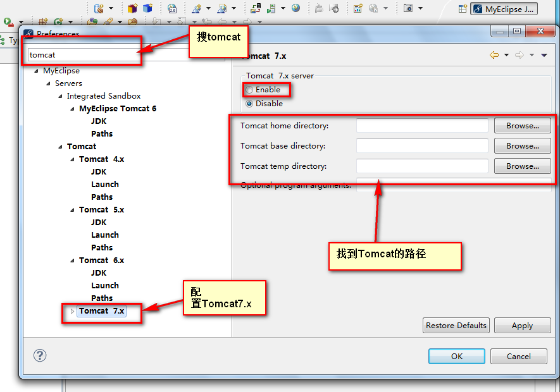Collapse the Tomcat 5.x node
The image size is (560, 392).
73,210
